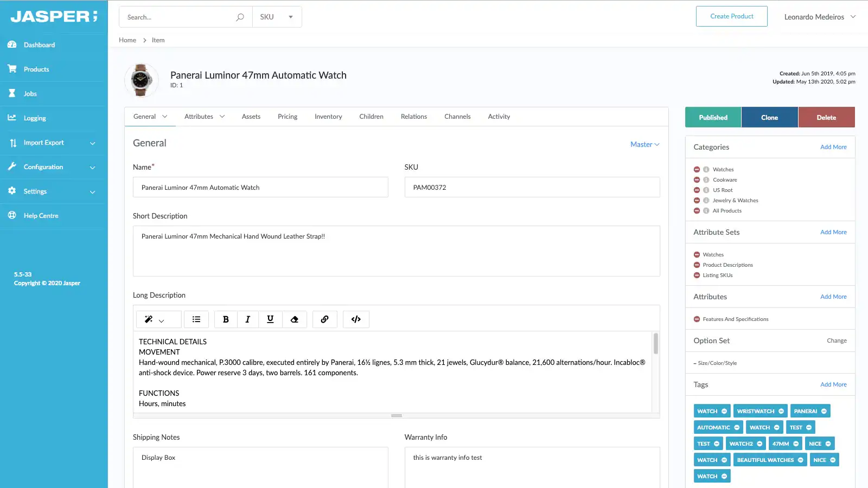868x488 pixels.
Task: Clear formatting with the eraser icon
Action: tap(295, 319)
